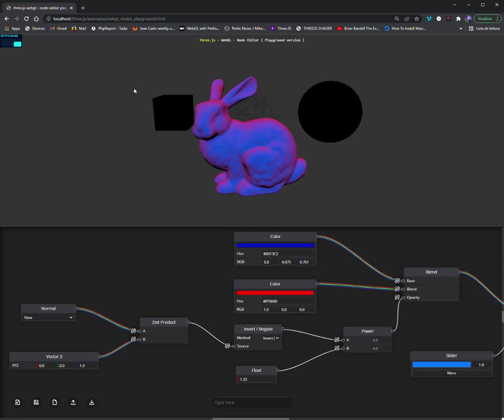
Task: Disconnect the Power node's A input link
Action: pos(337,339)
